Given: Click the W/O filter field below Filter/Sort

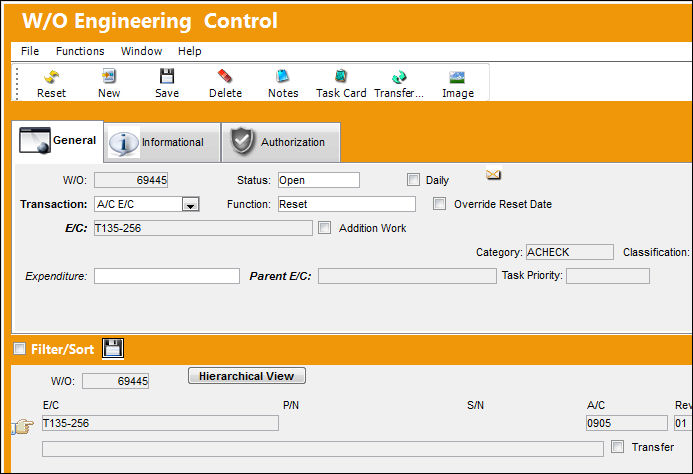Looking at the screenshot, I should pos(115,381).
